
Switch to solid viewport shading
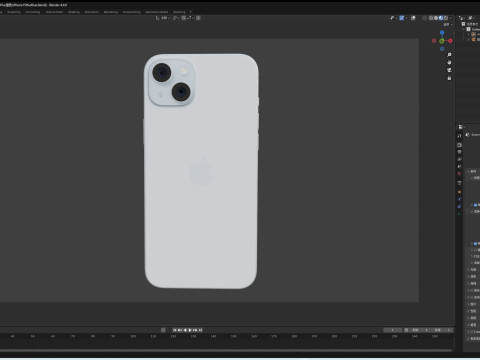(436, 18)
